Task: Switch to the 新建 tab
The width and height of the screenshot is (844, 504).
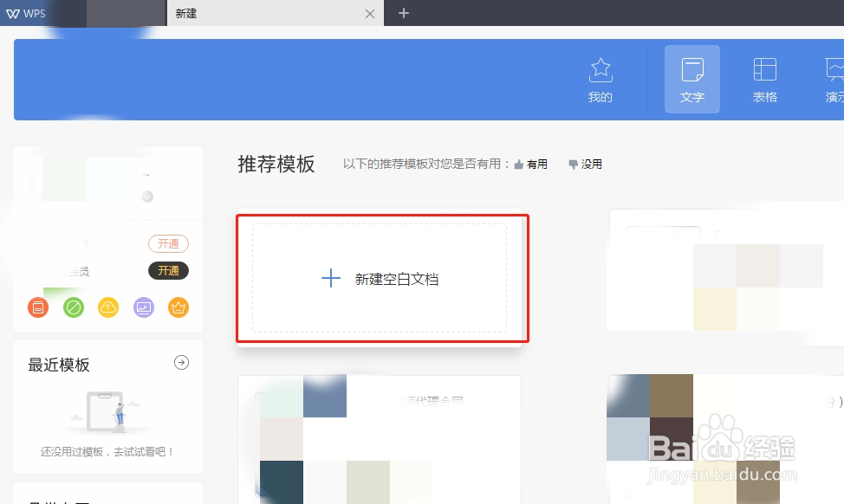Action: tap(185, 13)
